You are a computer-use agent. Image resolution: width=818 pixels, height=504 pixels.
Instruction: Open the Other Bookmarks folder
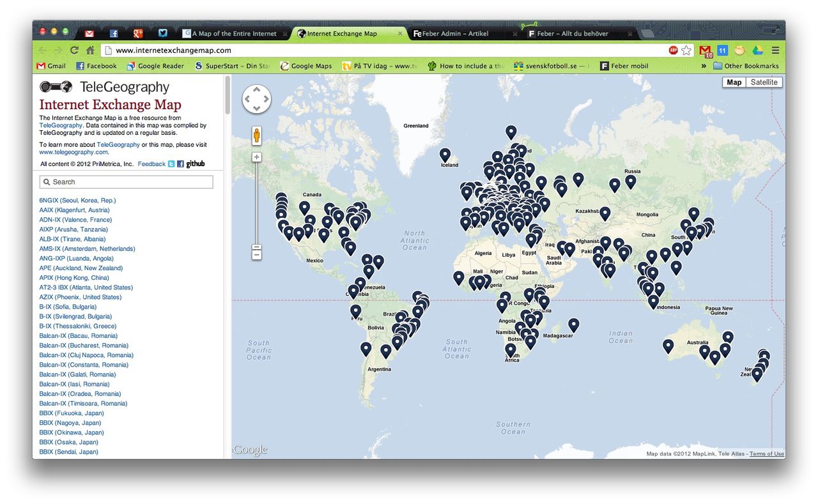(x=745, y=66)
